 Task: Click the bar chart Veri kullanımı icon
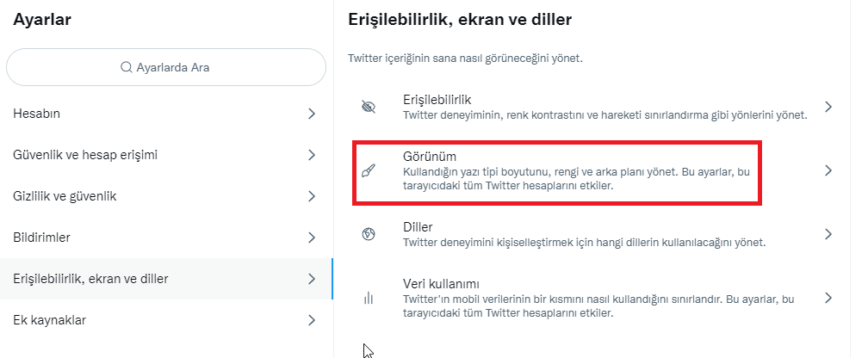click(x=369, y=299)
